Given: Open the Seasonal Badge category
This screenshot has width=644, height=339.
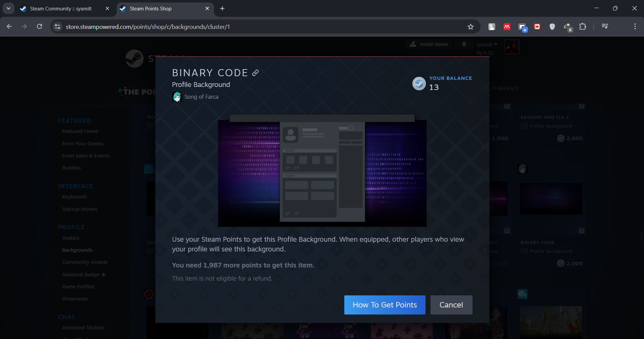Looking at the screenshot, I should (84, 275).
